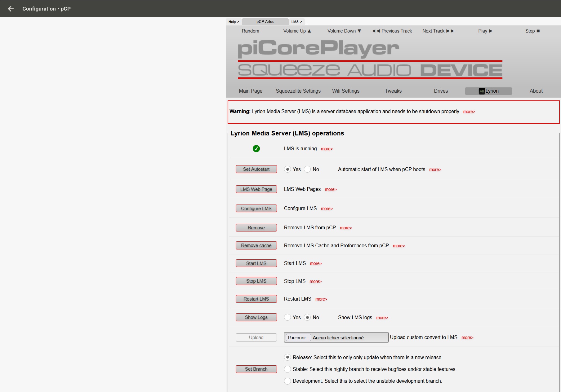Select Yes for Show LMS logs
The image size is (561, 392).
(287, 317)
